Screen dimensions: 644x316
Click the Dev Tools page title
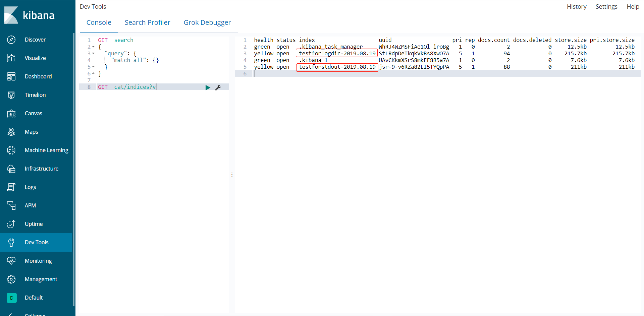click(93, 7)
